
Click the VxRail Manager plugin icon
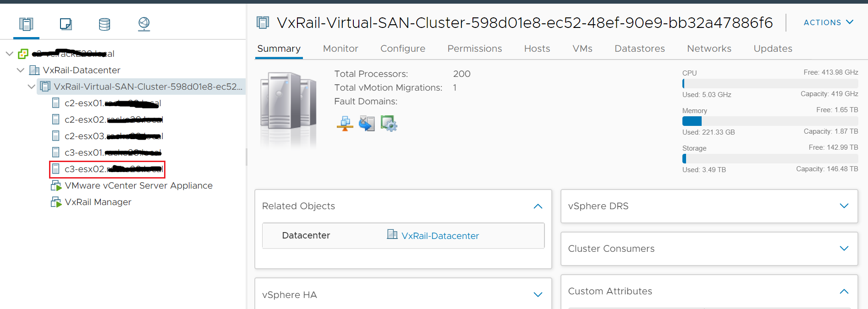click(x=55, y=201)
